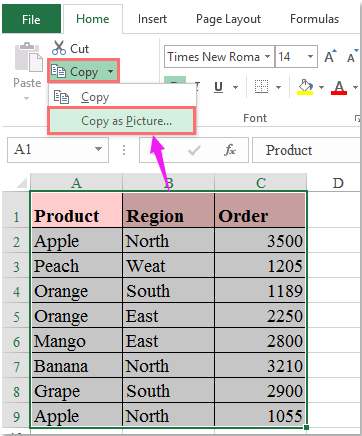Viewport: 362px width, 436px height.
Task: Click cell with value 2800
Action: pyautogui.click(x=260, y=341)
